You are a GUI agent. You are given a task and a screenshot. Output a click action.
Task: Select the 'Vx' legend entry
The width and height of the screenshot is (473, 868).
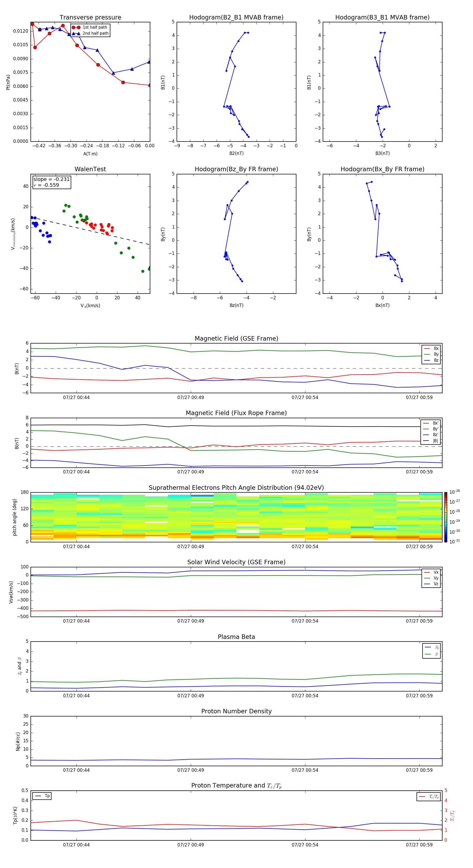(431, 572)
